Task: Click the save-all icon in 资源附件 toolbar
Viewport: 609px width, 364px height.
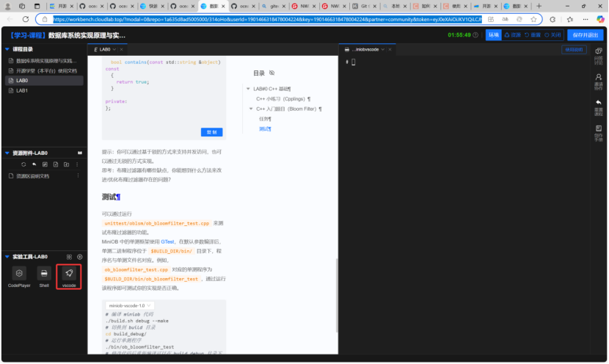Action: click(x=45, y=164)
